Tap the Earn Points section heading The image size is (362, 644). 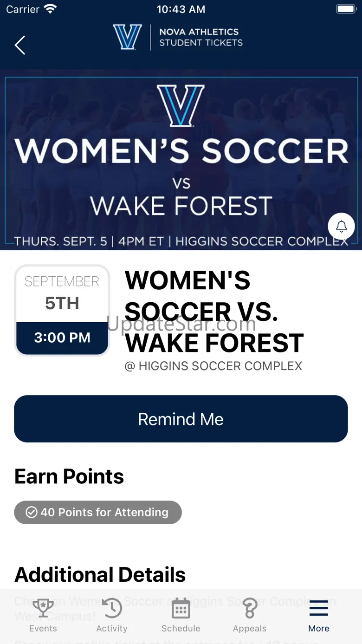69,476
